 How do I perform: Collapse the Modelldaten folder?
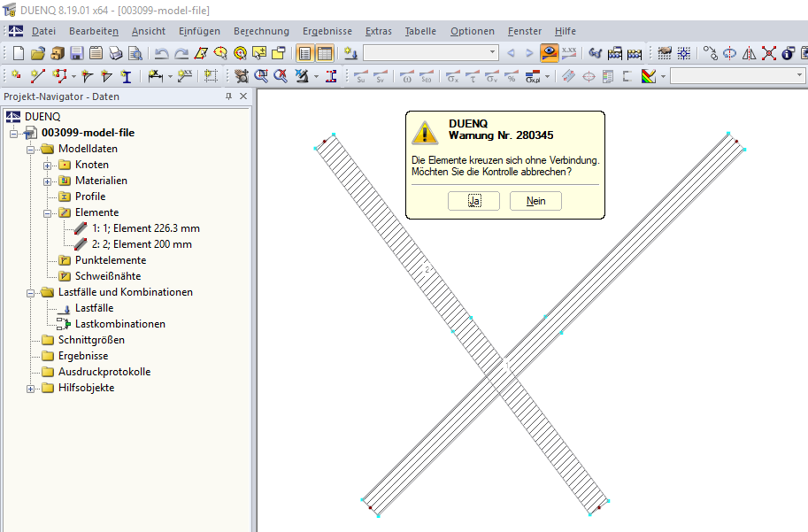tap(30, 150)
